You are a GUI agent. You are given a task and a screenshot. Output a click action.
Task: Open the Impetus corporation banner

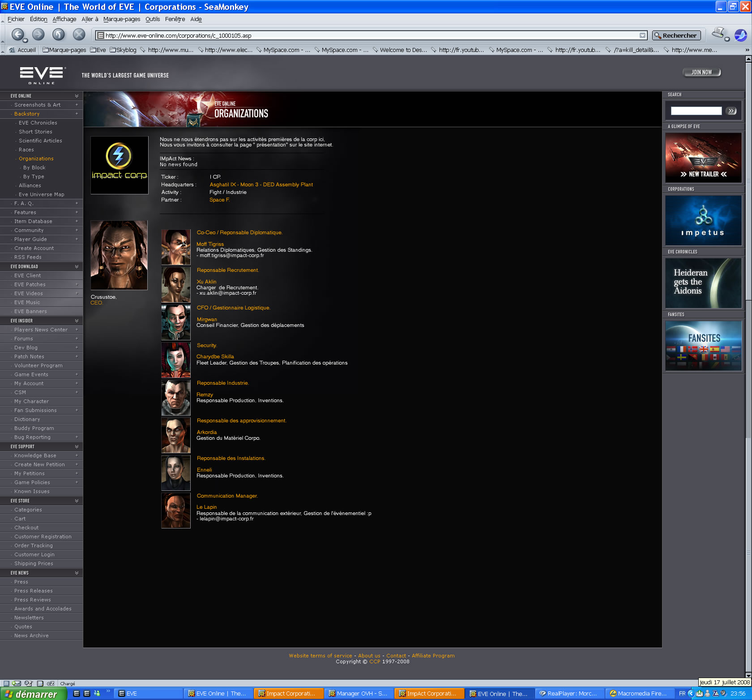click(x=703, y=220)
